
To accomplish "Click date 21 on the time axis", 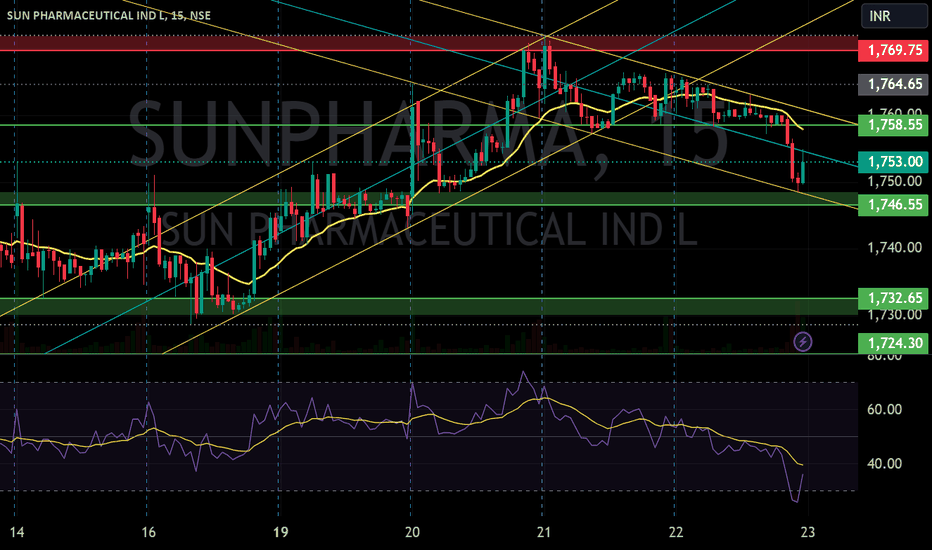I will coord(544,532).
